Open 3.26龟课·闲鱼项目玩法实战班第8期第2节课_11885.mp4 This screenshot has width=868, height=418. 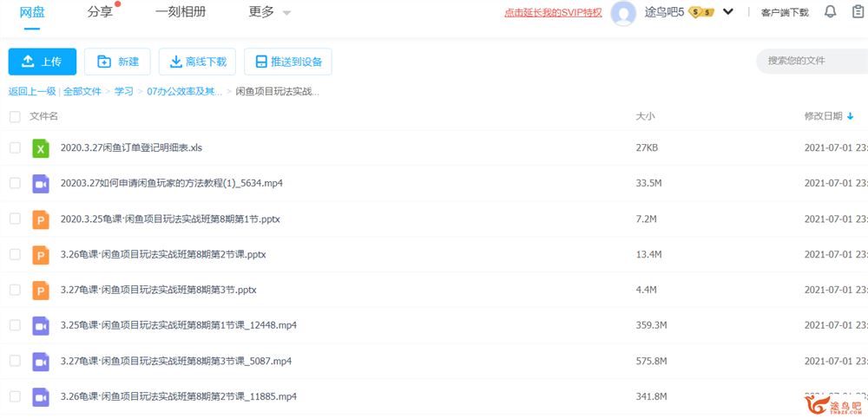[x=178, y=396]
